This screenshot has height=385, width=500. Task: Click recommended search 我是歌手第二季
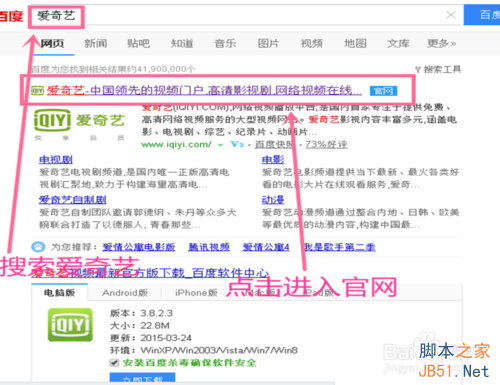340,247
